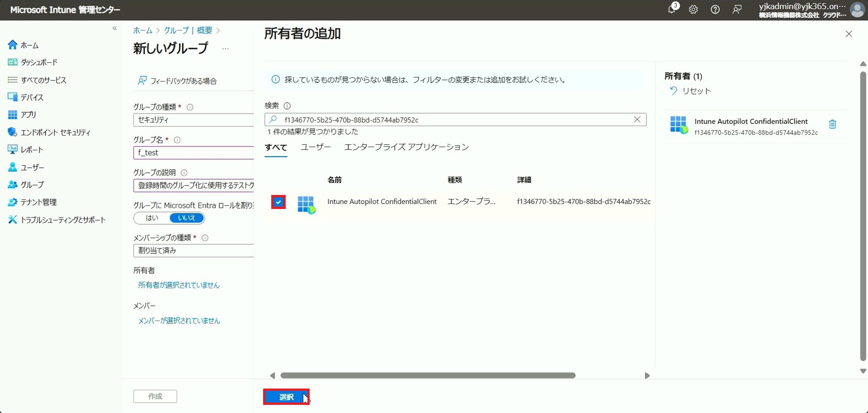This screenshot has height=413, width=868.
Task: Click the vertical scrollbar down arrow
Action: pos(863,371)
